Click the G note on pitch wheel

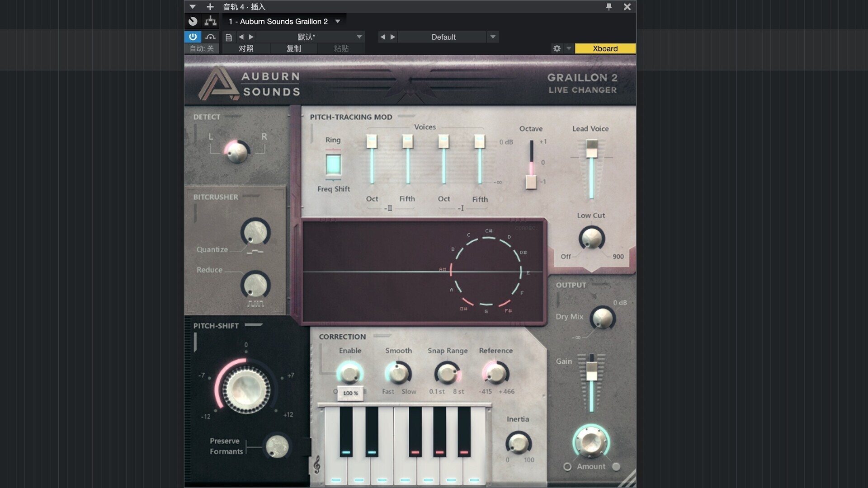[486, 311]
